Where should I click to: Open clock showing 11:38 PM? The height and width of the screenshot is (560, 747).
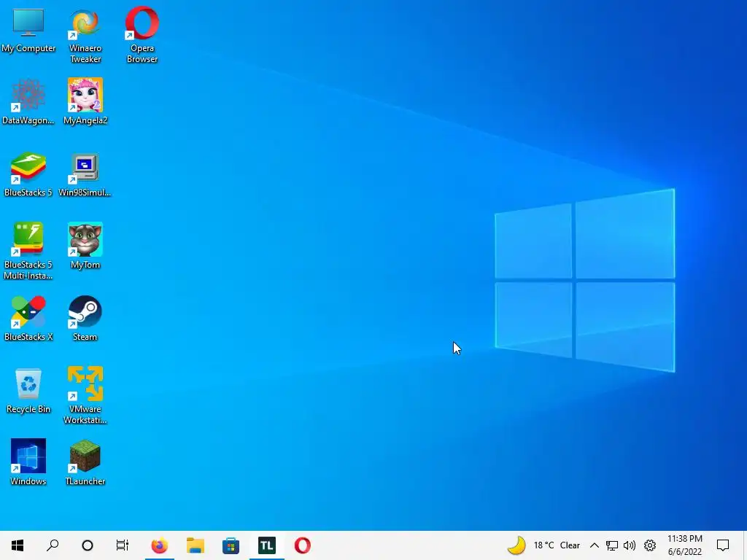coord(684,545)
